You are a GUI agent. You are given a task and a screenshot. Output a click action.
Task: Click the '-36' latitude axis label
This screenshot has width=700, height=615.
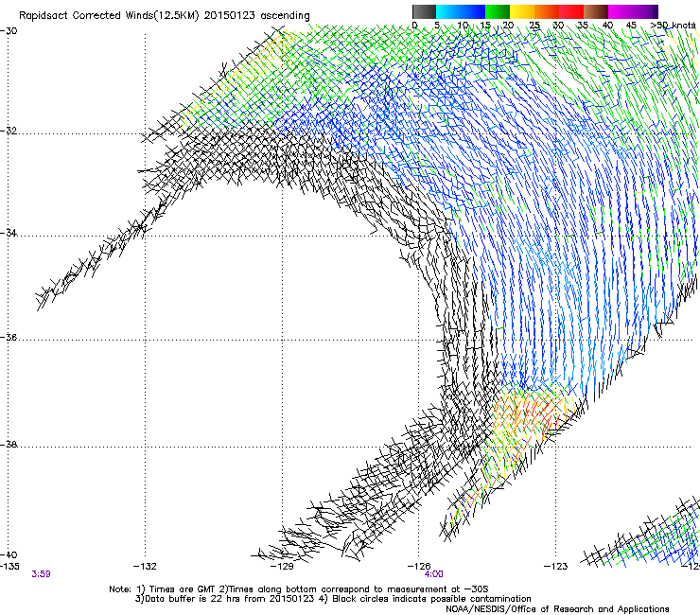(x=9, y=337)
